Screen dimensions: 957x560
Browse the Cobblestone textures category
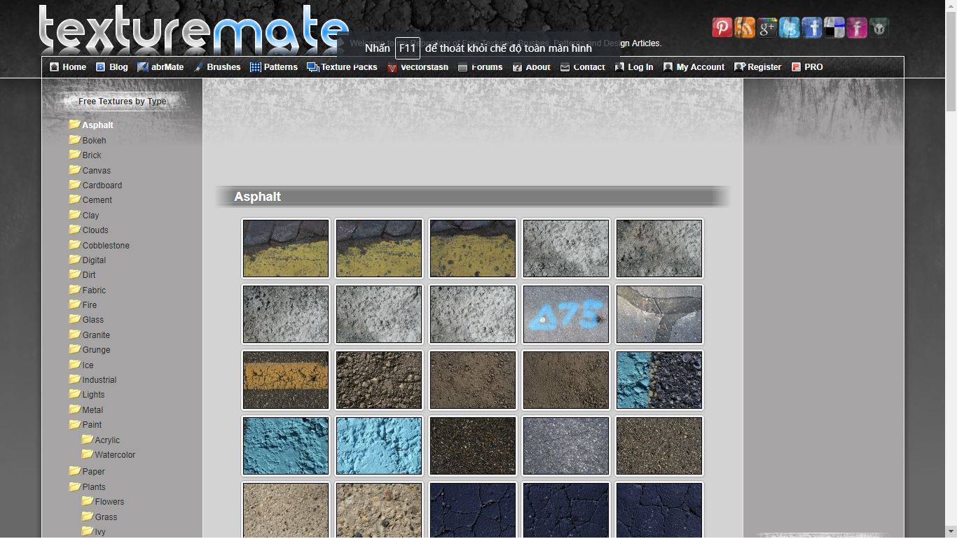point(106,246)
